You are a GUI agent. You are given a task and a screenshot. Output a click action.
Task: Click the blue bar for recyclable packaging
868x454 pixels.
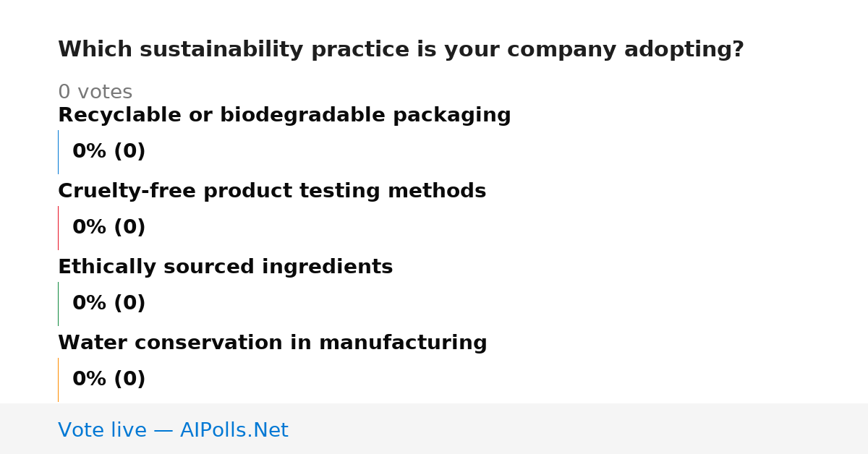click(x=58, y=152)
